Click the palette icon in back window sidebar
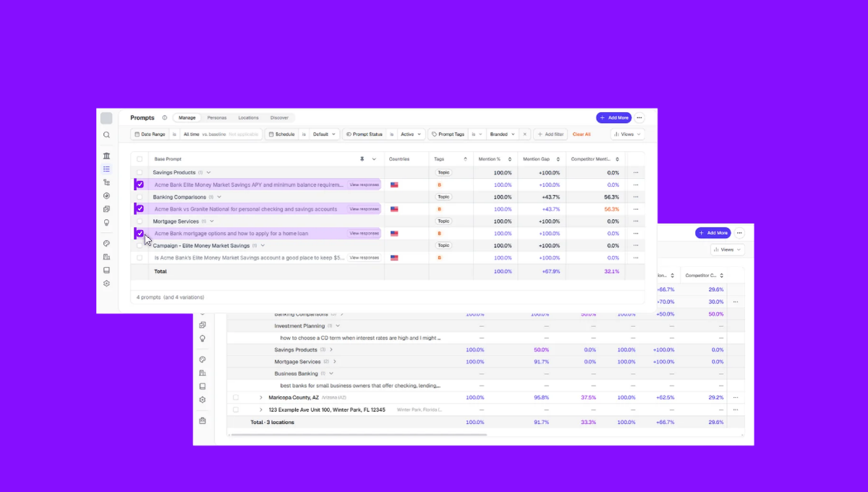 203,359
